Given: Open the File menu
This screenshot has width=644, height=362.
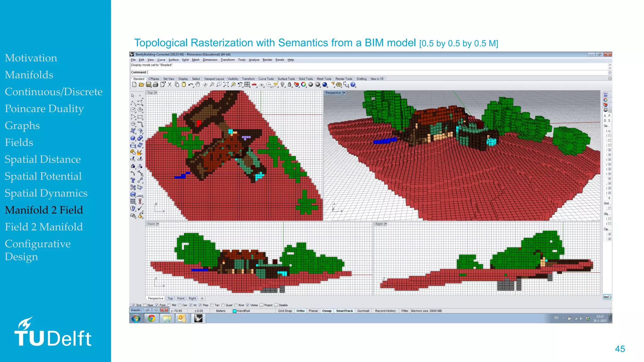Looking at the screenshot, I should tap(133, 60).
